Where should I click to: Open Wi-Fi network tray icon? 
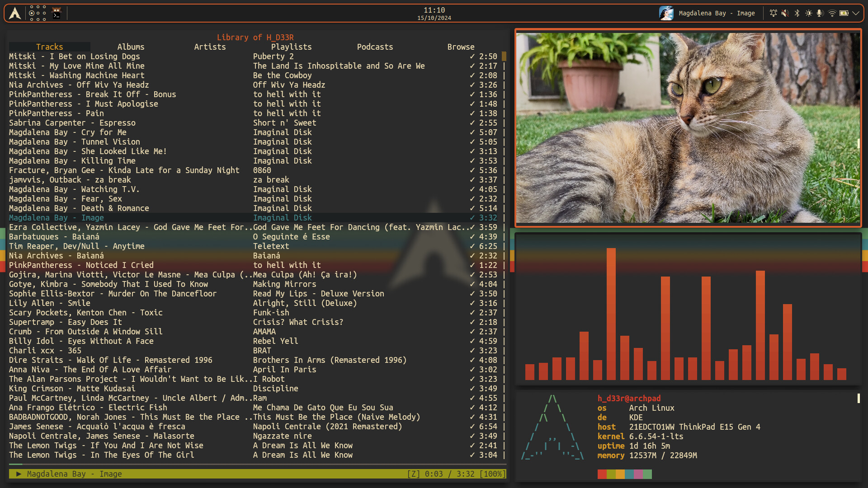(832, 13)
